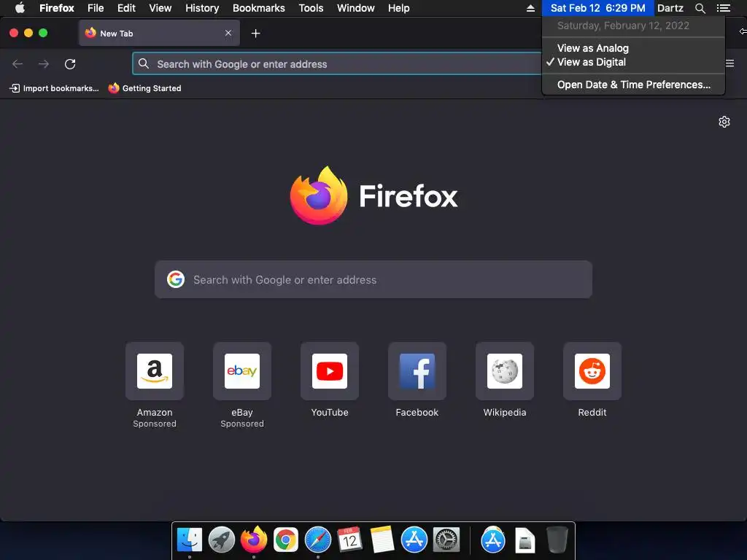The image size is (747, 560).
Task: Click the forward navigation arrow
Action: [x=43, y=64]
